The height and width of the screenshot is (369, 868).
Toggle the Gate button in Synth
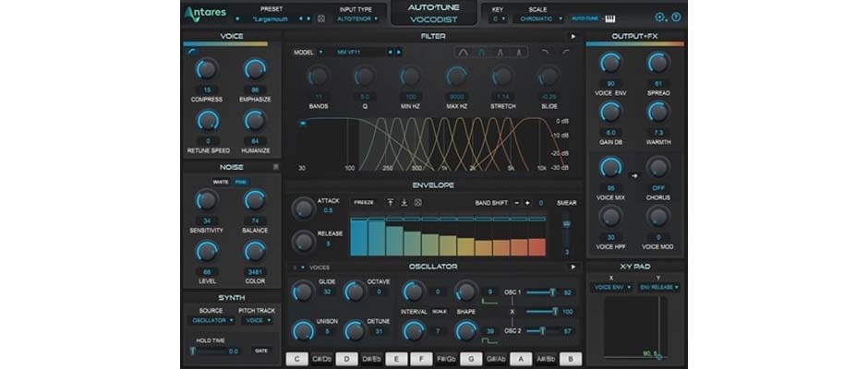pyautogui.click(x=260, y=351)
